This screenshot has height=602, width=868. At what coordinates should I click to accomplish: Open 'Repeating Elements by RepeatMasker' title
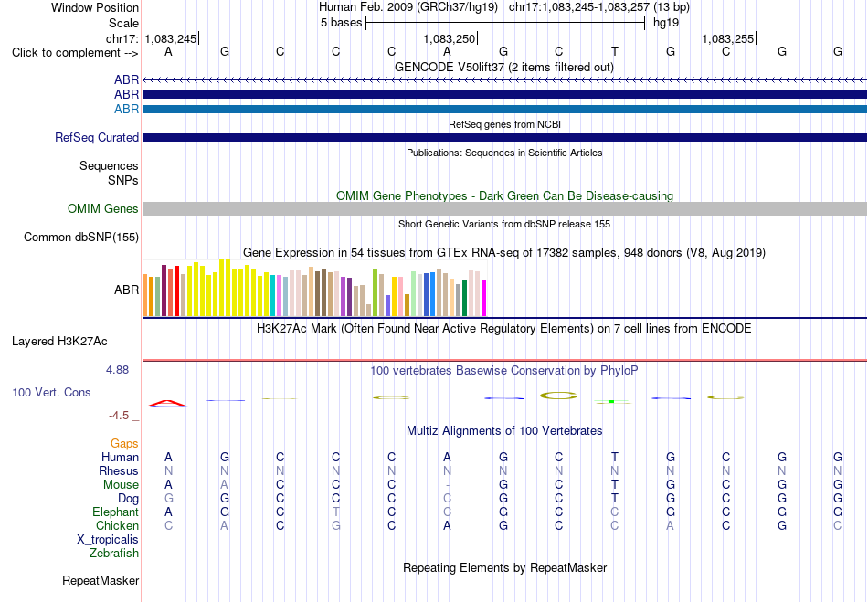tap(504, 568)
